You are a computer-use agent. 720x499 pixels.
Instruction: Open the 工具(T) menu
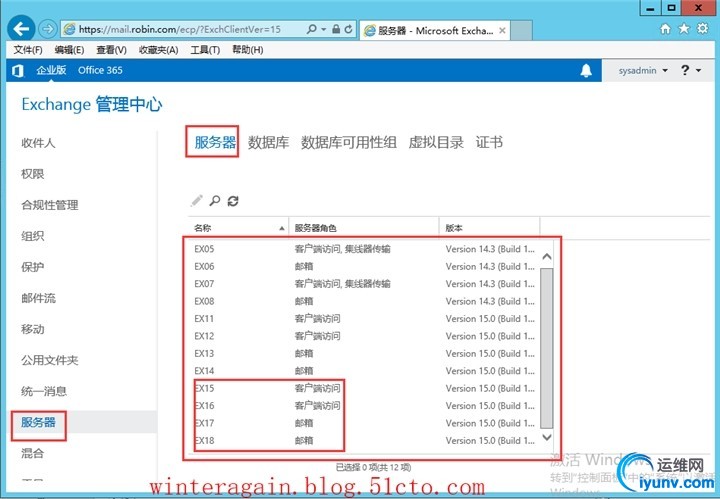(x=205, y=50)
